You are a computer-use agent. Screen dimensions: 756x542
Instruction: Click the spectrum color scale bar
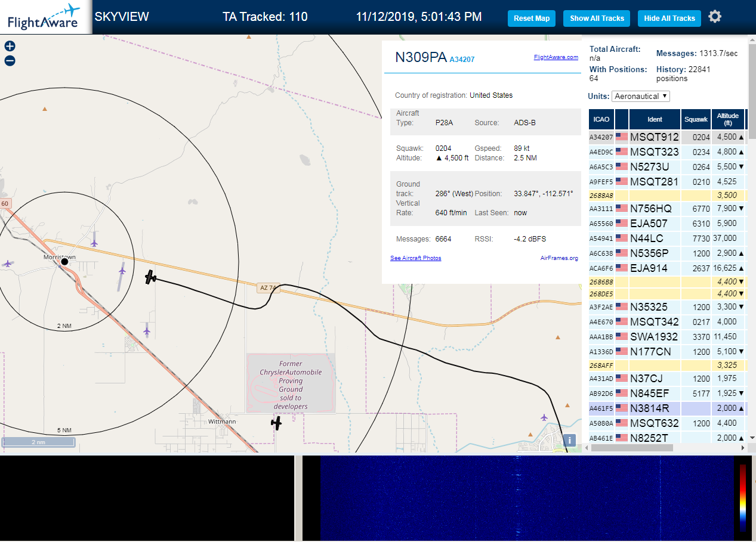click(x=742, y=498)
